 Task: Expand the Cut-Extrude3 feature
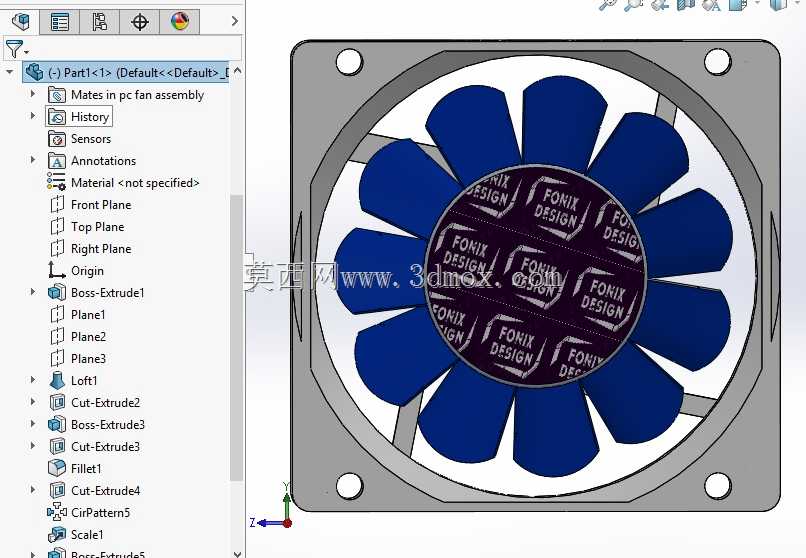32,445
